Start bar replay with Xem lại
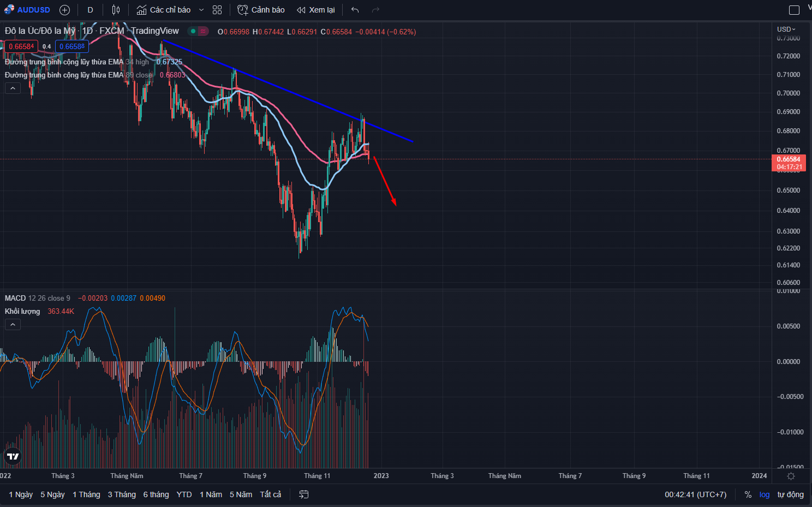This screenshot has height=507, width=812. [x=316, y=10]
